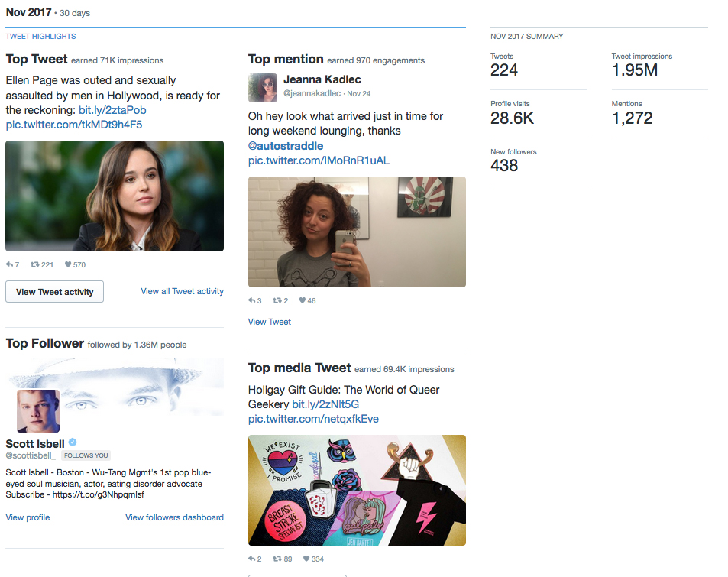This screenshot has width=728, height=577.
Task: Open View profile link for Scott Isbell
Action: pos(28,517)
